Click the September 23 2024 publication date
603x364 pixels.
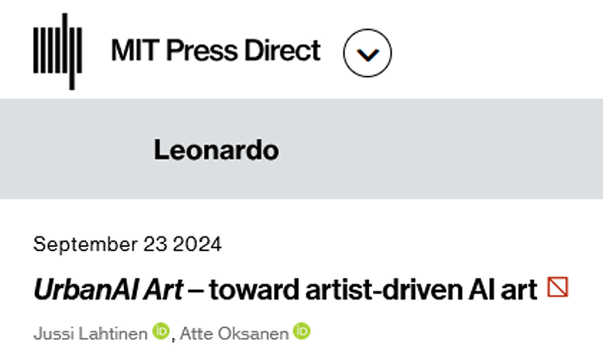127,245
